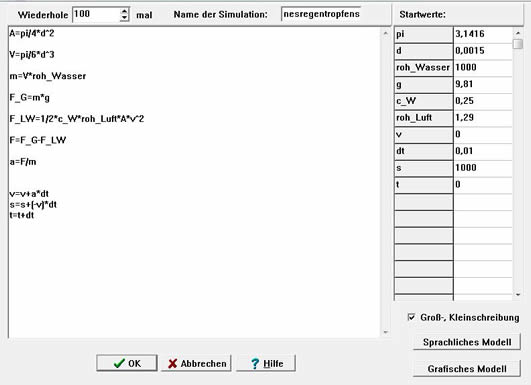
Task: Select the Startwerte scrollbar thumb
Action: point(518,44)
